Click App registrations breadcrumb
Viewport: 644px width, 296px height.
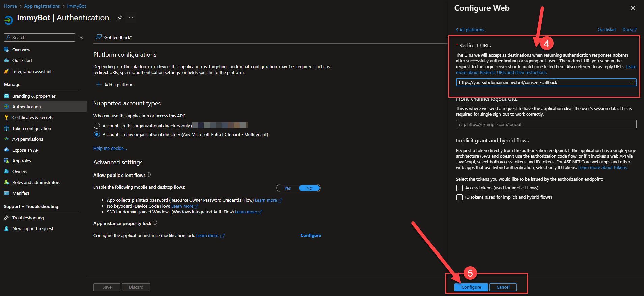pos(42,6)
